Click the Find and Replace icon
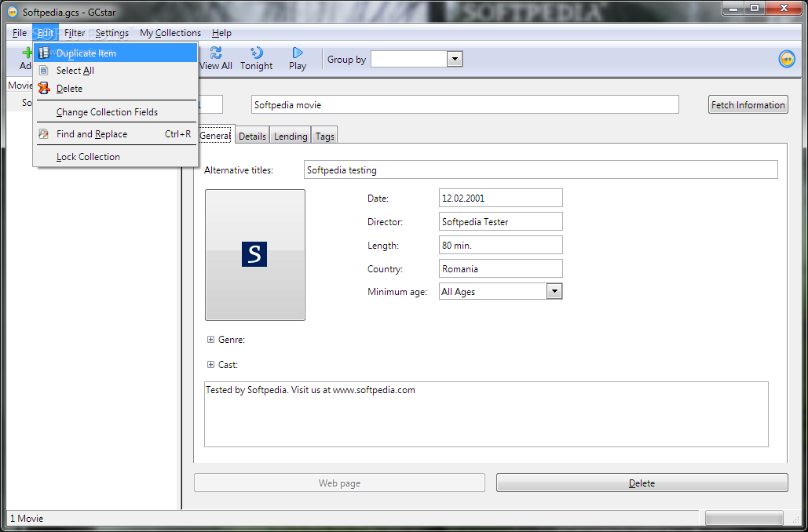This screenshot has height=532, width=808. pos(44,134)
